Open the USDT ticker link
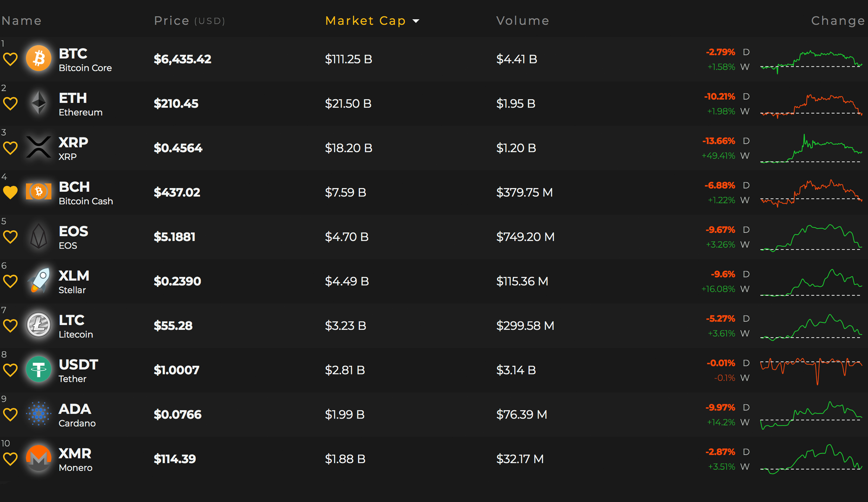The width and height of the screenshot is (868, 502). pyautogui.click(x=79, y=365)
